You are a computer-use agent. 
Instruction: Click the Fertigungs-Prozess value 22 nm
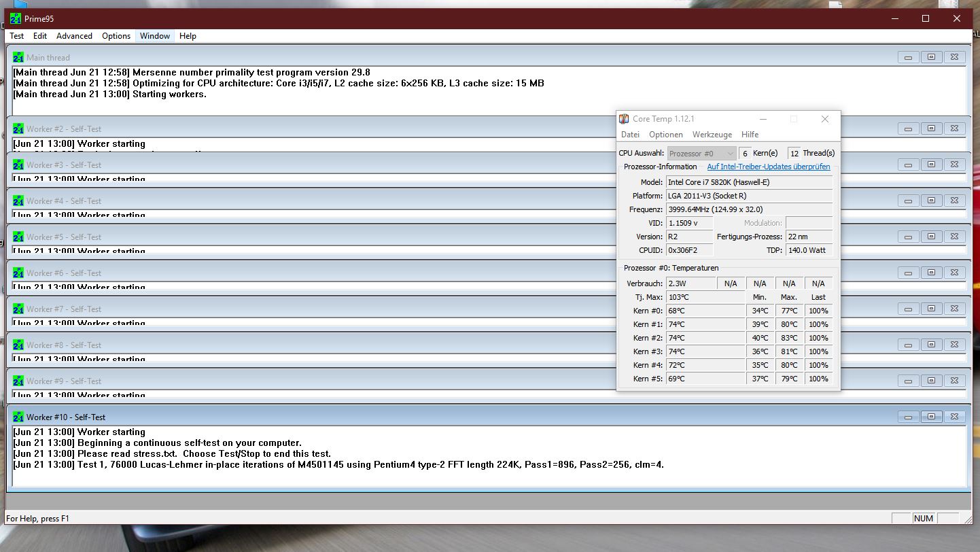(x=809, y=237)
